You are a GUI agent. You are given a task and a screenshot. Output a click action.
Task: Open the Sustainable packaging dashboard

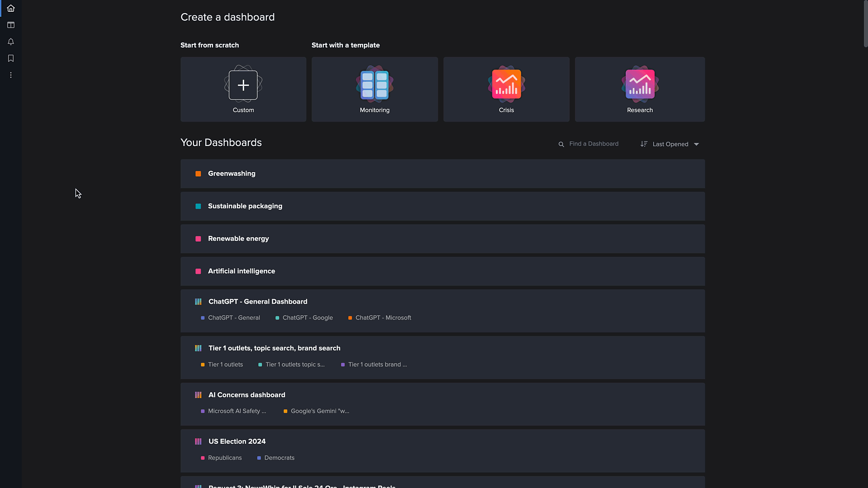point(245,206)
